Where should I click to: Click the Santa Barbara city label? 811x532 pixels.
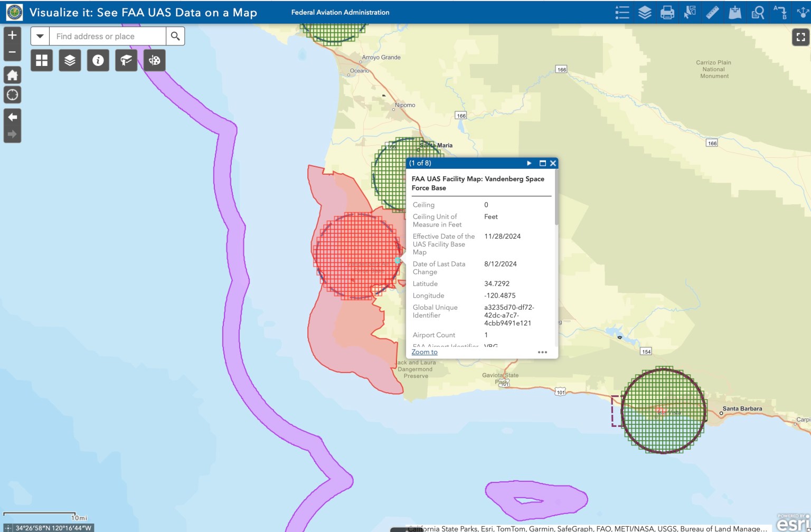click(x=742, y=408)
